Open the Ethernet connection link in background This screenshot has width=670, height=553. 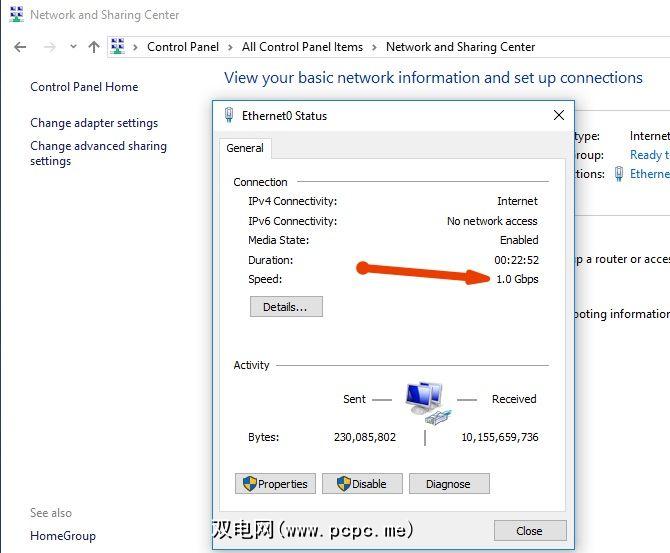pyautogui.click(x=650, y=174)
